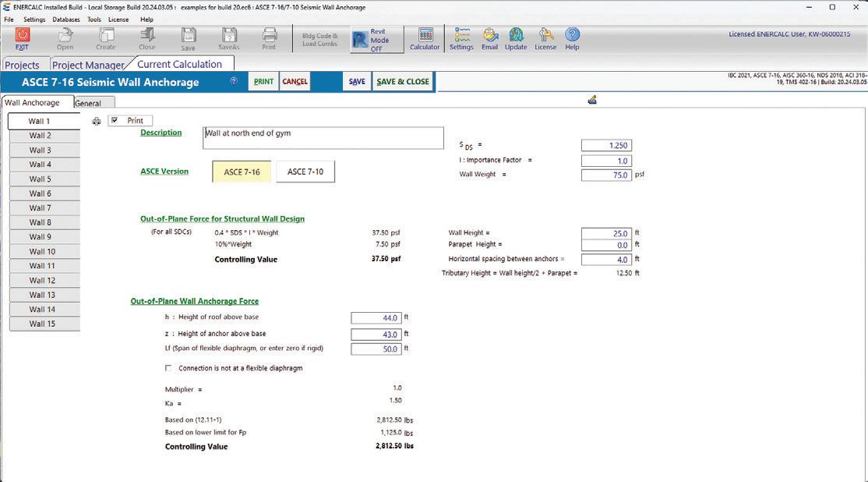Screen dimensions: 868x482
Task: Click the SAVE & CLOSE button
Action: click(x=403, y=81)
